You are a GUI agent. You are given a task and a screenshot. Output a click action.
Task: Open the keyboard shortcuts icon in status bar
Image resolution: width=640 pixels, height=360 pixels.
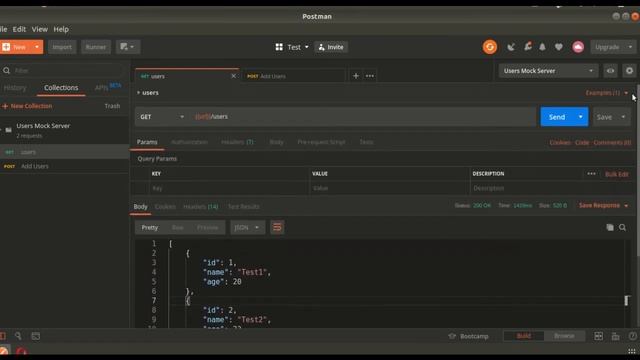click(616, 336)
